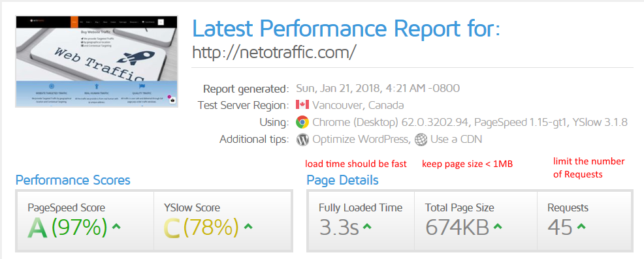Click the Total Page Size box
The image size is (644, 259).
coord(475,221)
